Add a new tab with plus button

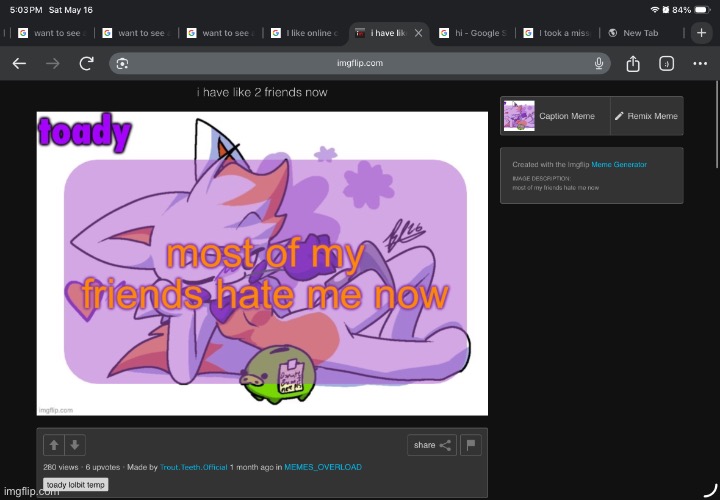701,33
